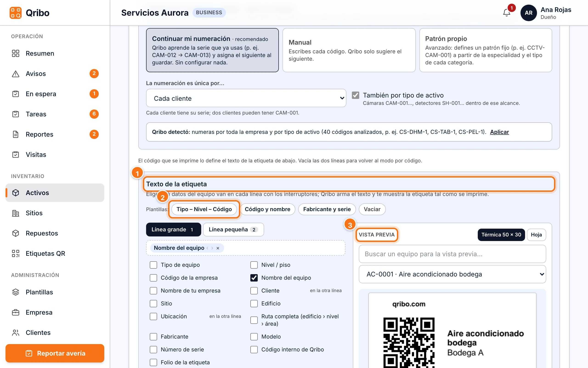Apply Fabricante y serie template
588x368 pixels.
[x=327, y=209]
